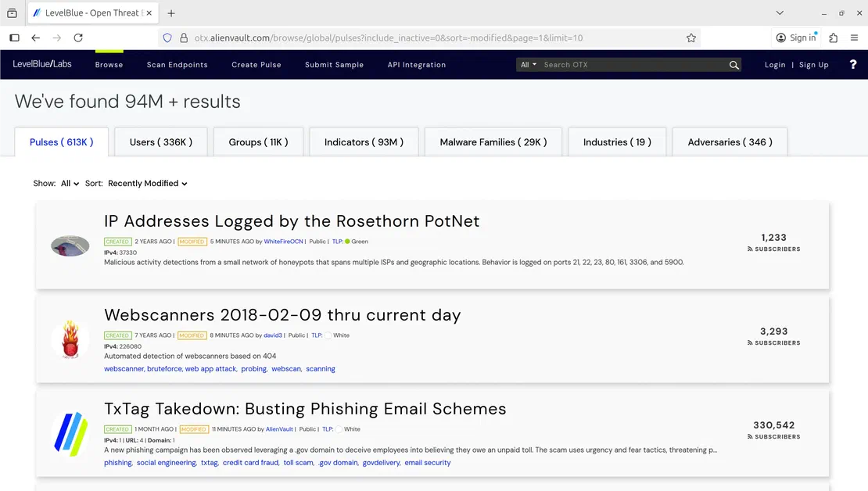This screenshot has height=491, width=868.
Task: Open the recent browsing Firefox View icon
Action: [x=13, y=13]
